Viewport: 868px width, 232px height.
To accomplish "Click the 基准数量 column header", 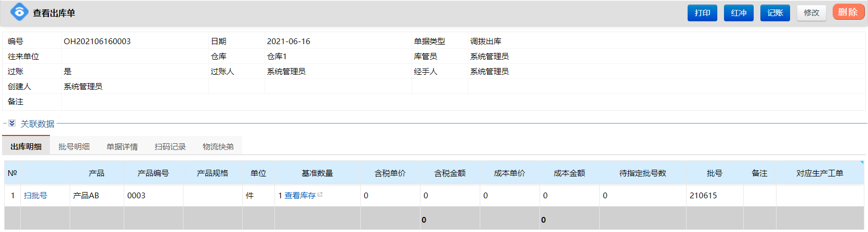I will [317, 173].
